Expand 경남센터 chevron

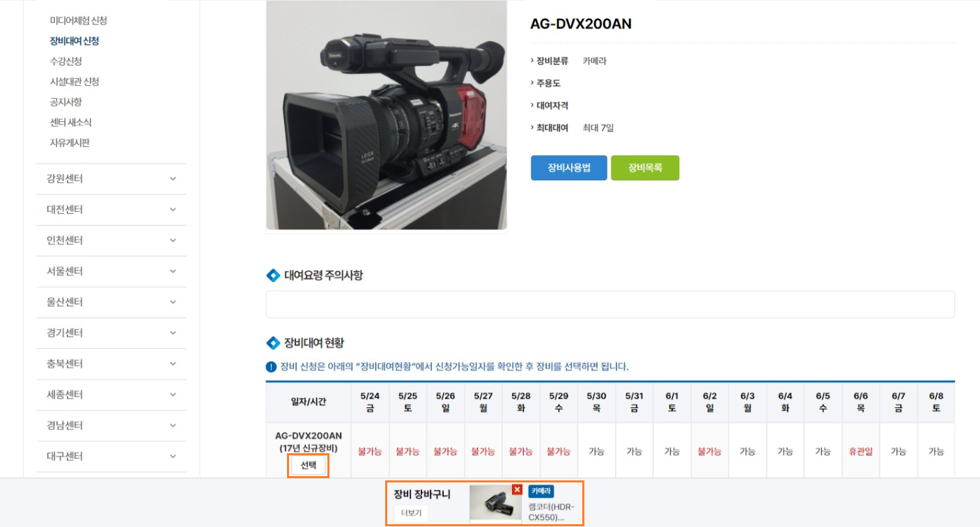pos(173,425)
